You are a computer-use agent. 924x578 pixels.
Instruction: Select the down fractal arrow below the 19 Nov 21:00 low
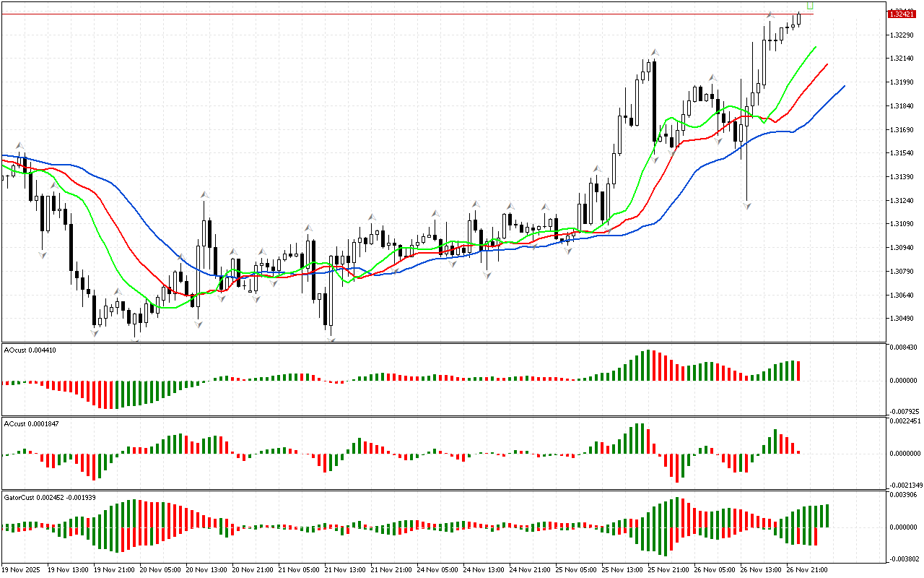pos(95,332)
